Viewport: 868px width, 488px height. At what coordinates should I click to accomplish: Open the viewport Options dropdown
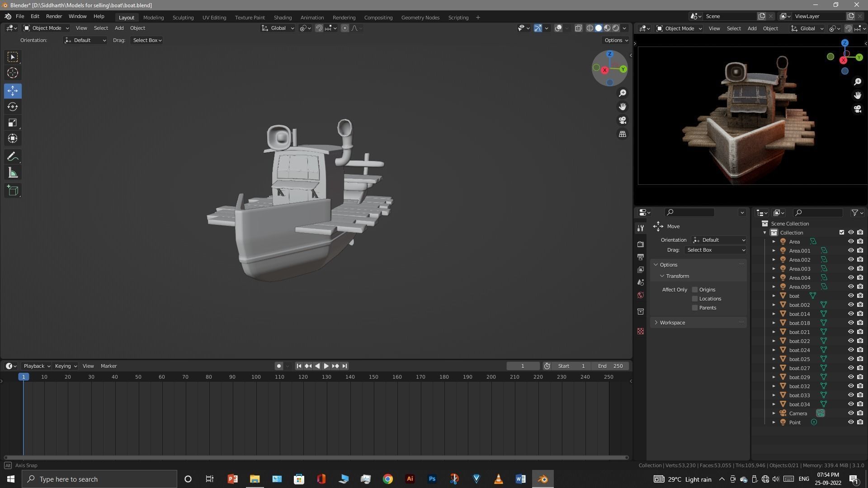pyautogui.click(x=616, y=40)
